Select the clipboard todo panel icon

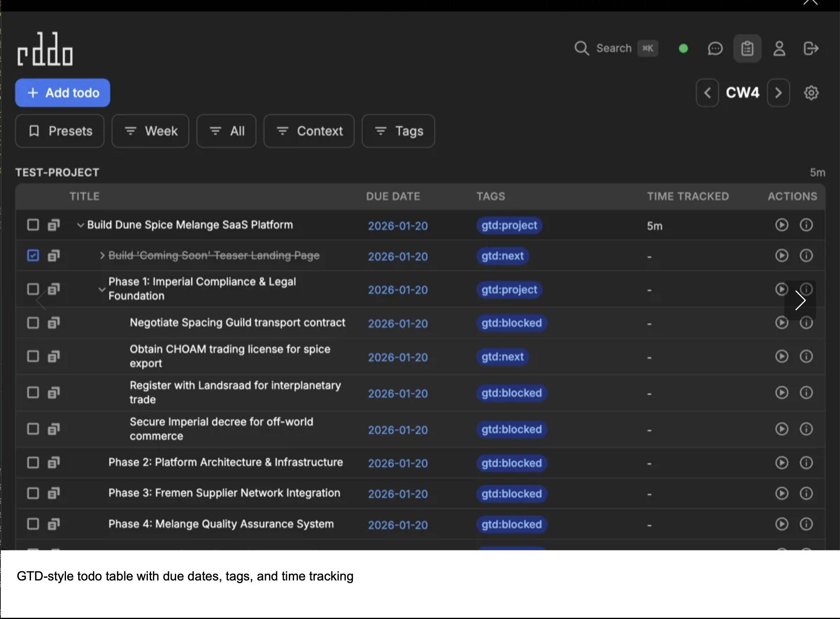(747, 48)
